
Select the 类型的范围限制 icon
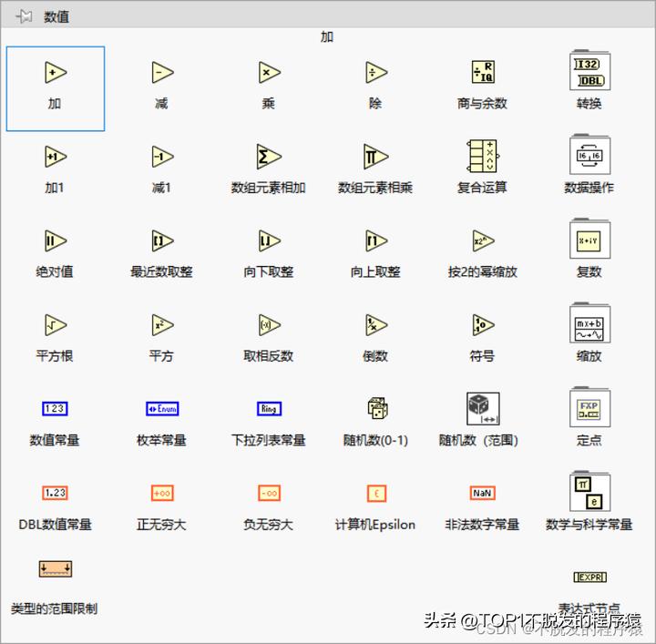pyautogui.click(x=56, y=569)
